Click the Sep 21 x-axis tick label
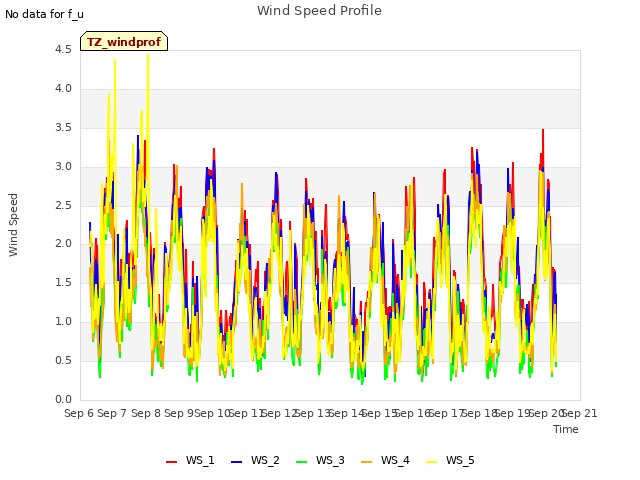Screen dimensions: 640x480 (580, 413)
